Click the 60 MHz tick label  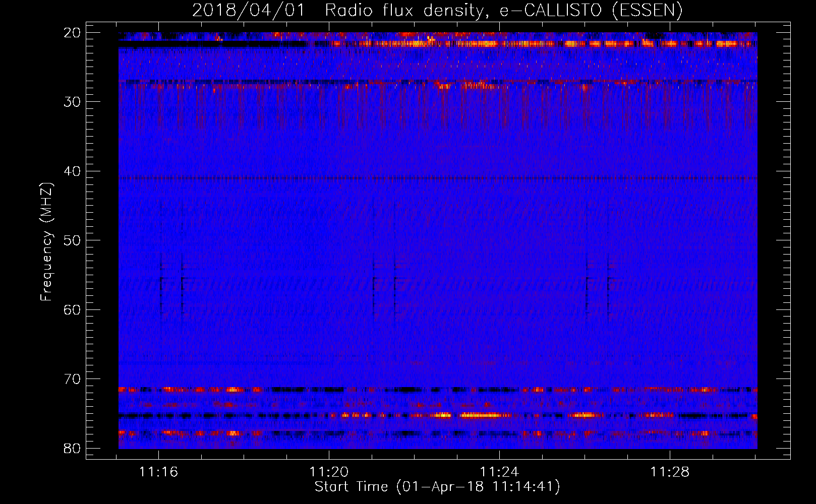pos(73,309)
